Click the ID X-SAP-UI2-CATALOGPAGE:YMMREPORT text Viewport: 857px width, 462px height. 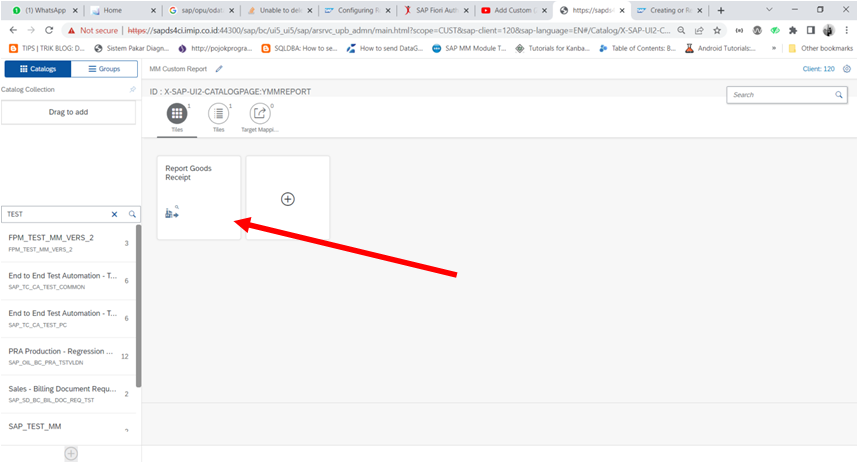click(230, 92)
